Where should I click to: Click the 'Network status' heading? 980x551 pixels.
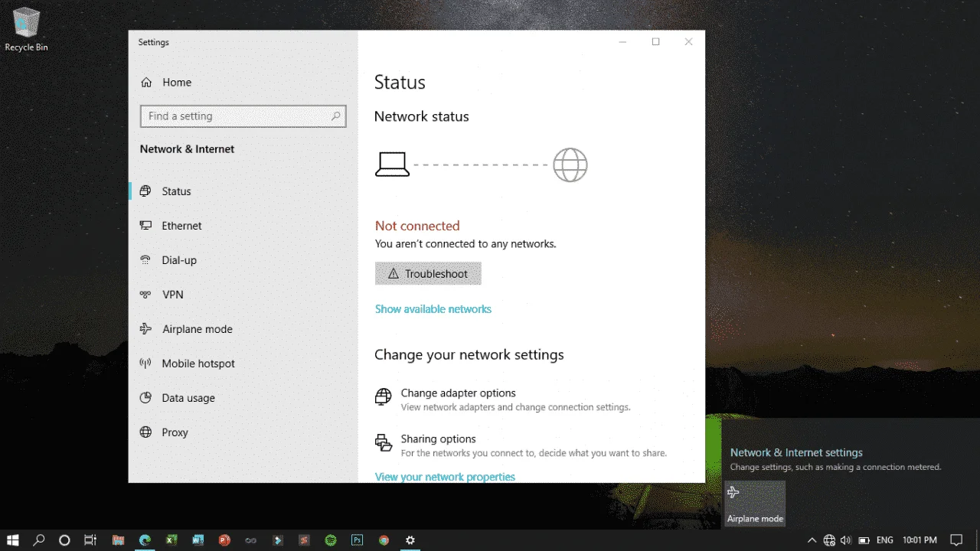click(x=422, y=116)
